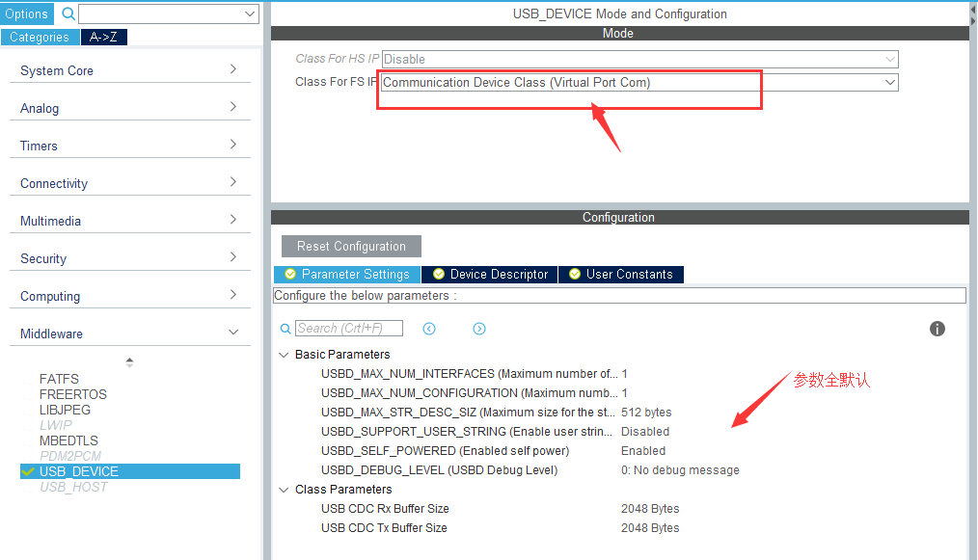Expand the Timers category
978x560 pixels.
(130, 146)
